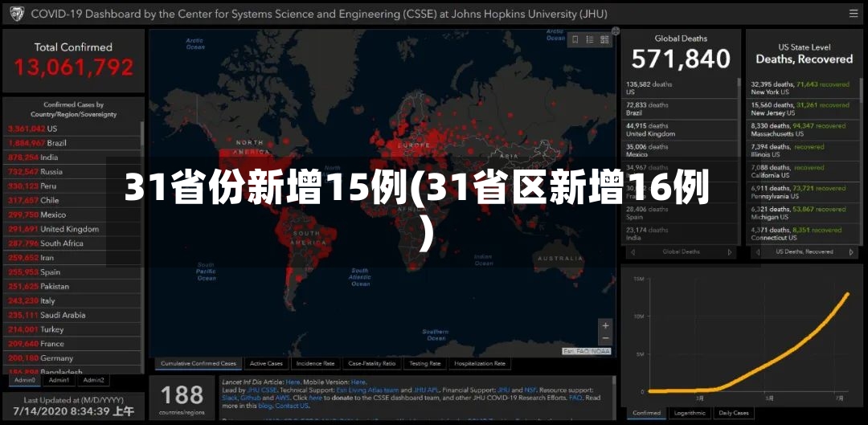Image resolution: width=868 pixels, height=425 pixels.
Task: Select India in confirmed cases list
Action: [74, 157]
